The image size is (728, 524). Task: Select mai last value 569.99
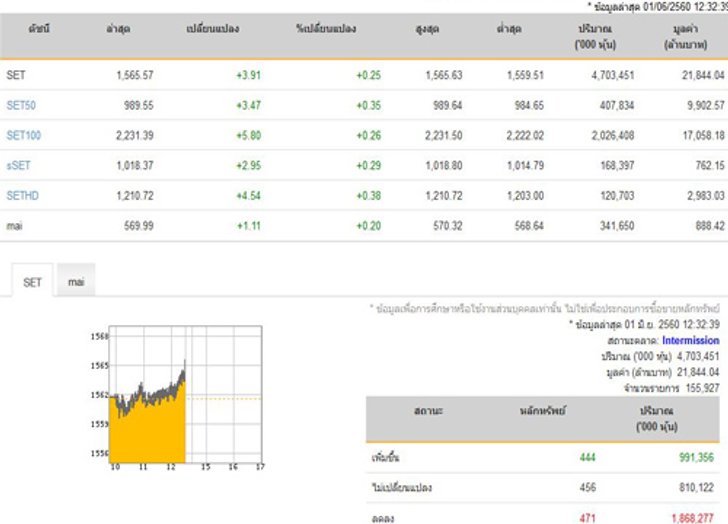pyautogui.click(x=138, y=226)
